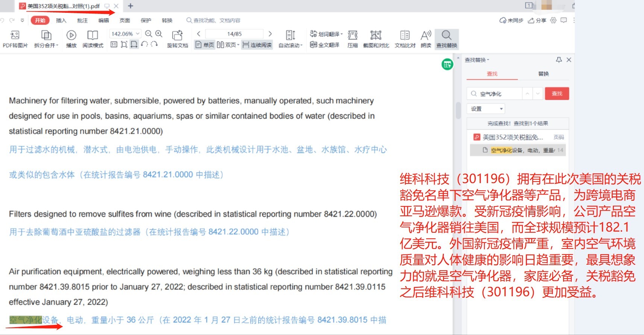Set actual size 1:1 view
This screenshot has width=644, height=335.
114,44
